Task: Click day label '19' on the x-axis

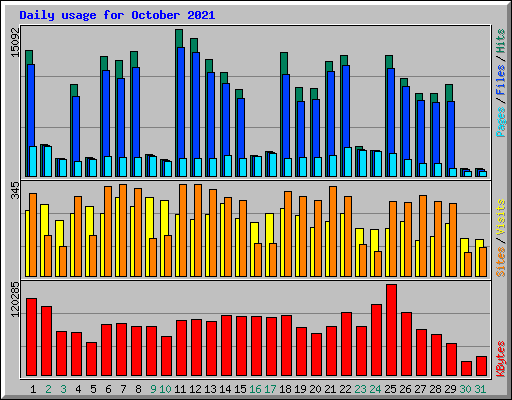Action: [x=300, y=389]
